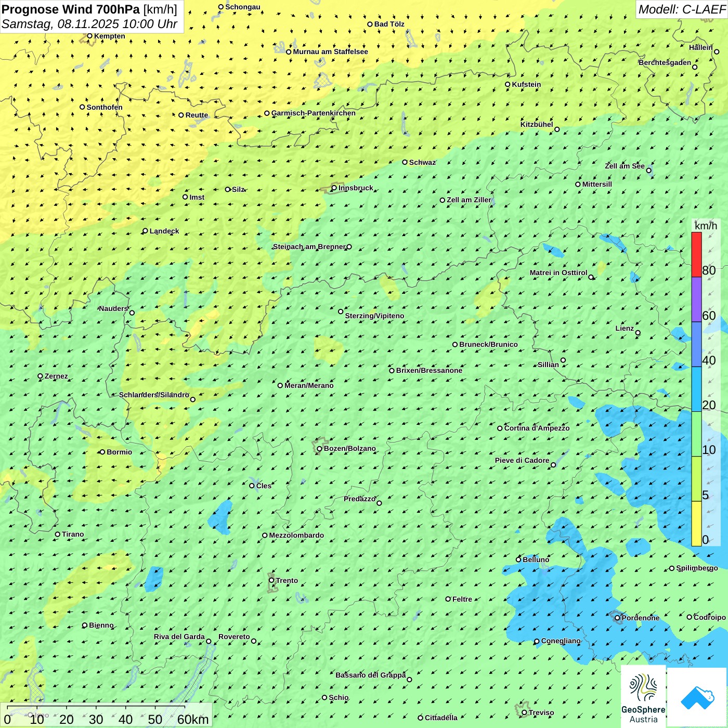Click the Zell am Ziller label
728x728 pixels.
[469, 200]
